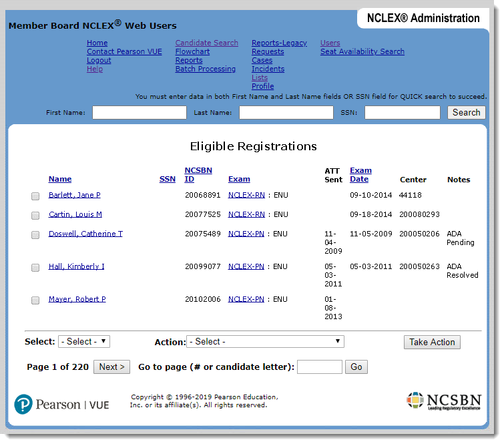Open Contact Pearson VUE menu link

(124, 51)
